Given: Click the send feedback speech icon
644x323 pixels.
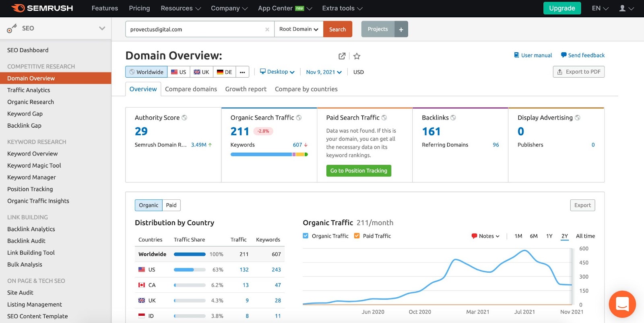Looking at the screenshot, I should [563, 55].
